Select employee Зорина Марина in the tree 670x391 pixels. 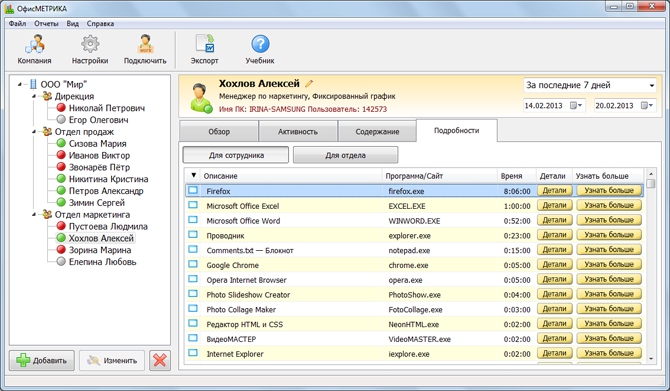coord(100,250)
